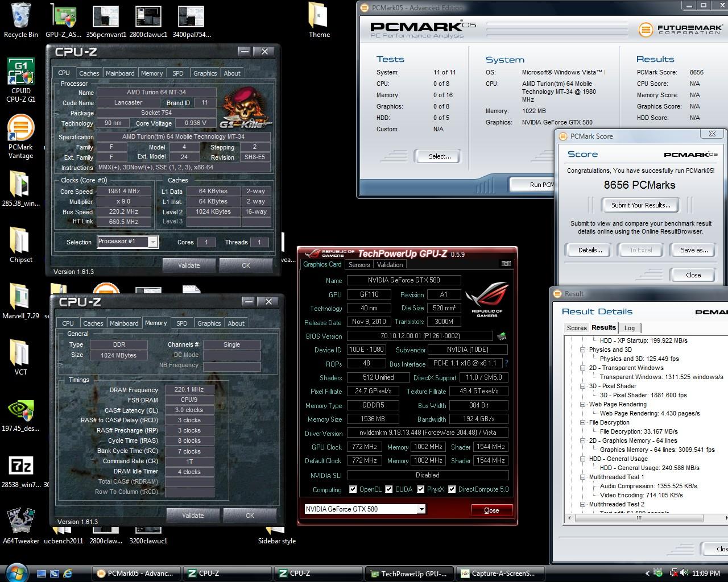The height and width of the screenshot is (582, 728).
Task: Click the Save as... button
Action: coord(694,250)
